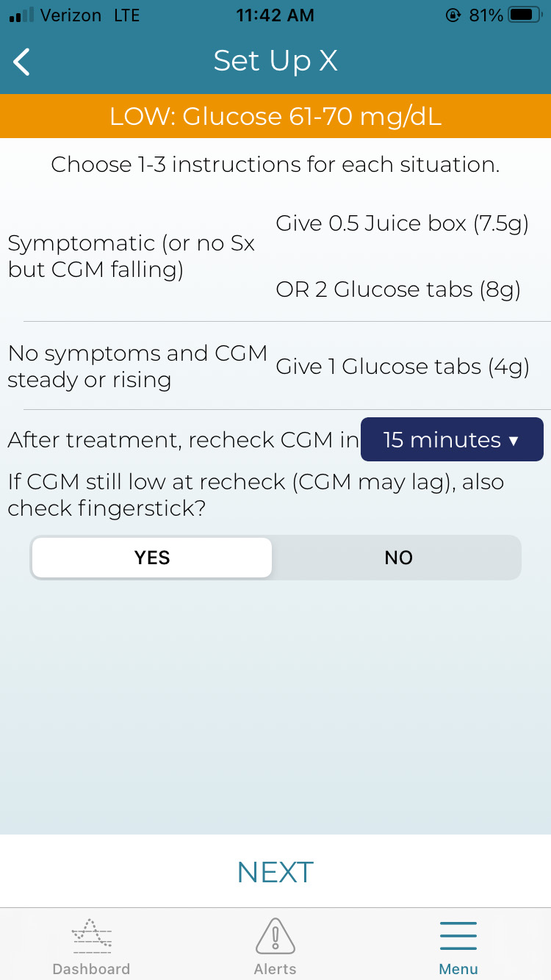Select NO for fingerstick check
The height and width of the screenshot is (980, 551).
(x=398, y=558)
